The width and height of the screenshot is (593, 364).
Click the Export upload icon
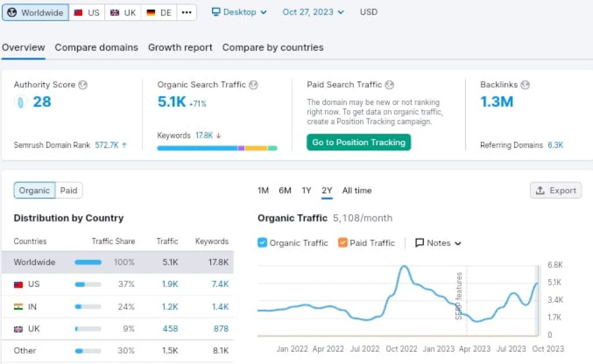540,190
